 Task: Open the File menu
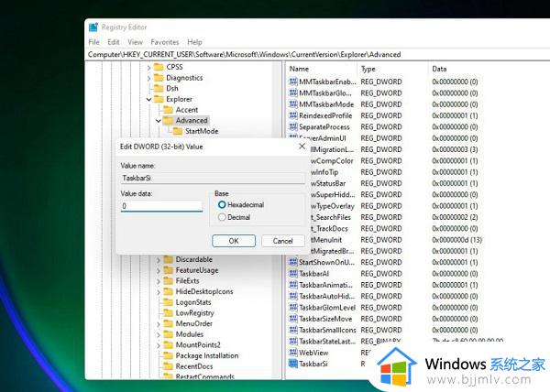(93, 42)
